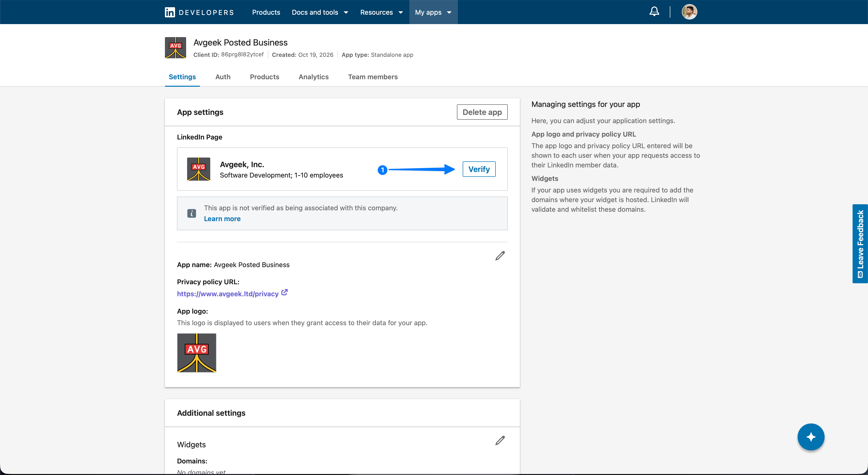Click the App settings heading
Image resolution: width=868 pixels, height=475 pixels.
200,112
